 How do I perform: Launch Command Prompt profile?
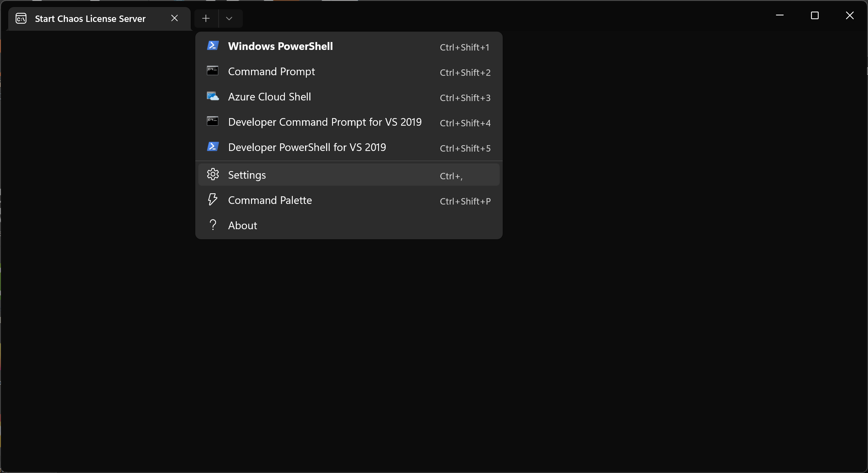coord(349,71)
